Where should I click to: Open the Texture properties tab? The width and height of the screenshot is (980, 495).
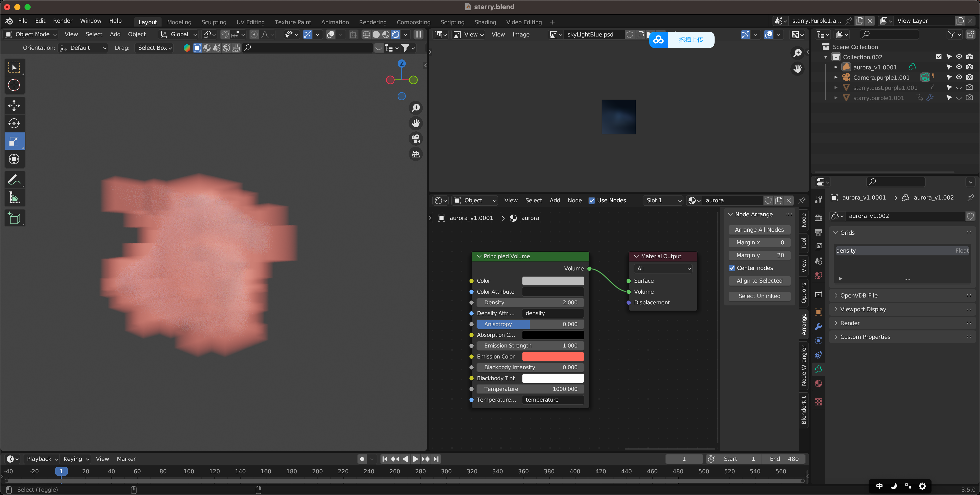tap(818, 402)
